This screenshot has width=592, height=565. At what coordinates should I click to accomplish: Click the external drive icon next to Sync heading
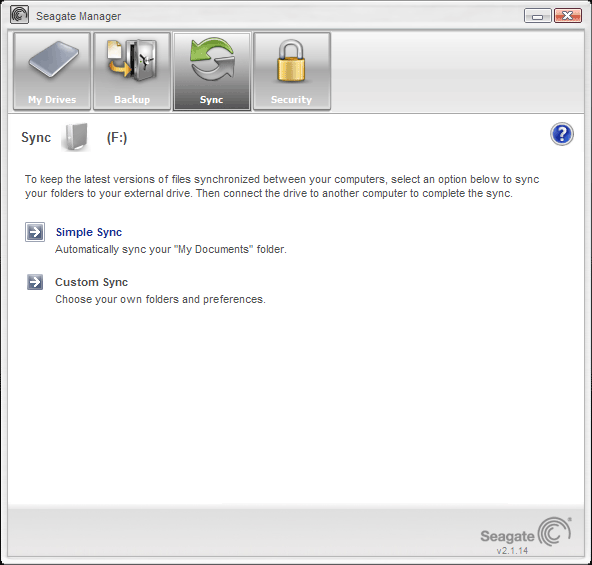[76, 137]
